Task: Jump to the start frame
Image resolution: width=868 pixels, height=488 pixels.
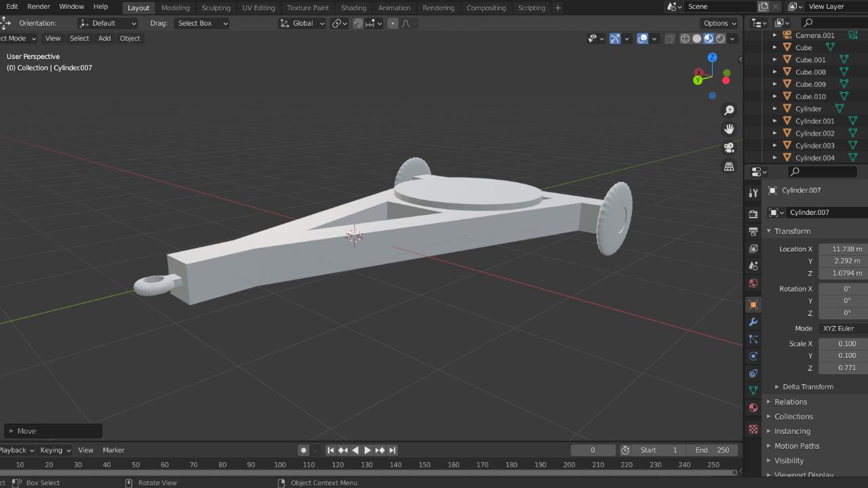Action: point(331,450)
